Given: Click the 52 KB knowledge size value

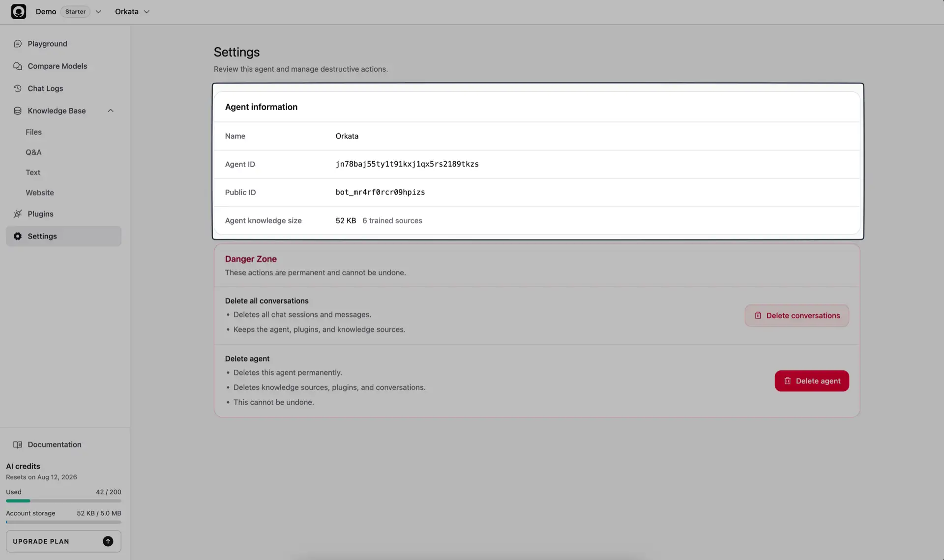Looking at the screenshot, I should point(346,221).
